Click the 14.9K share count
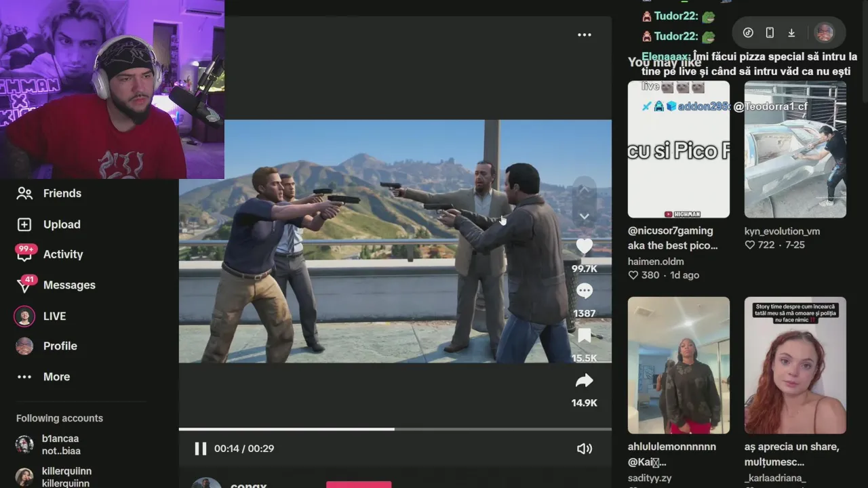Viewport: 868px width, 488px height. (584, 403)
